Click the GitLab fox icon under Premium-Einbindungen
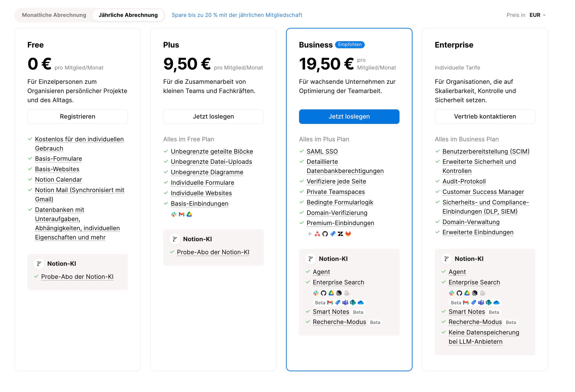 point(348,234)
